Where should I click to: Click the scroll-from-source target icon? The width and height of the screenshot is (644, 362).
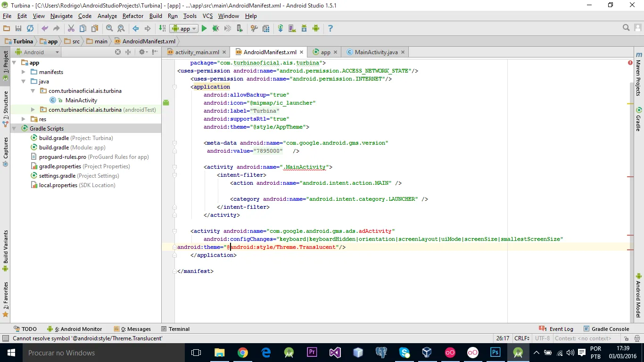coord(118,52)
